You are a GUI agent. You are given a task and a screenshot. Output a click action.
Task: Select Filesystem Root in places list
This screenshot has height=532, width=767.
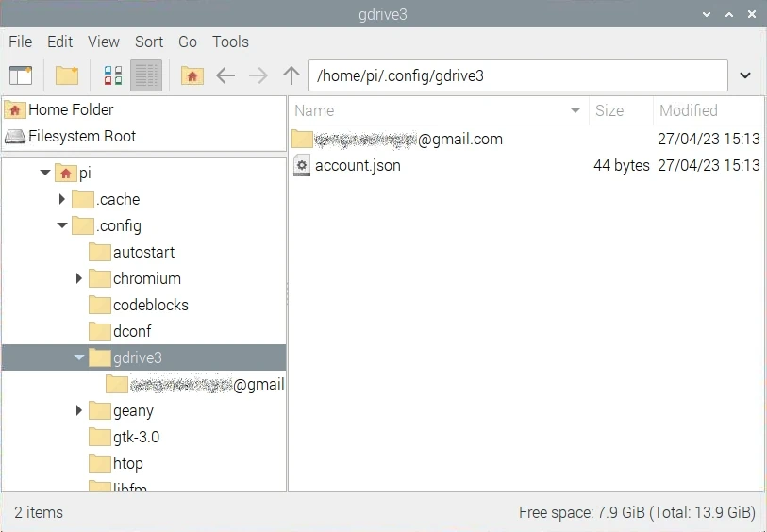tap(143, 136)
